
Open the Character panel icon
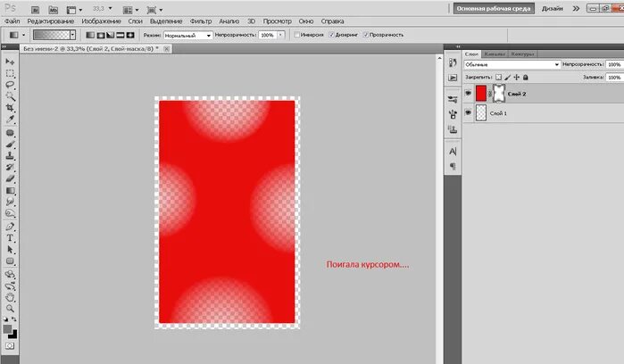pyautogui.click(x=453, y=151)
